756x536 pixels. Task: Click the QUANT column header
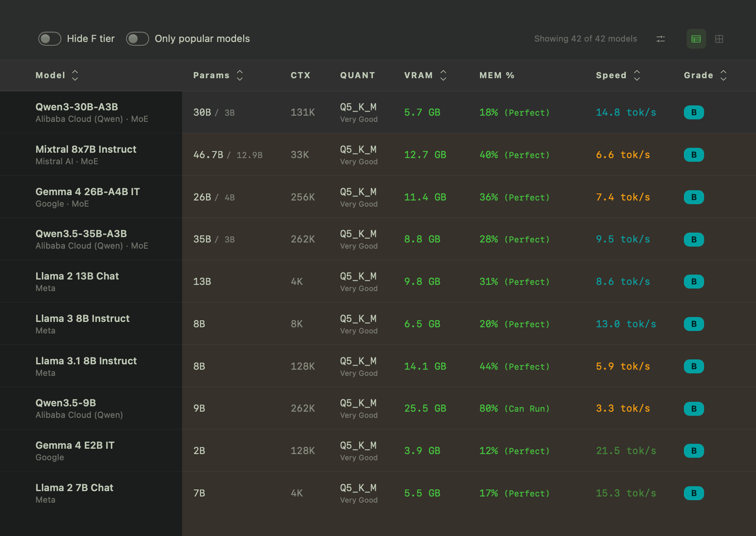pos(358,75)
